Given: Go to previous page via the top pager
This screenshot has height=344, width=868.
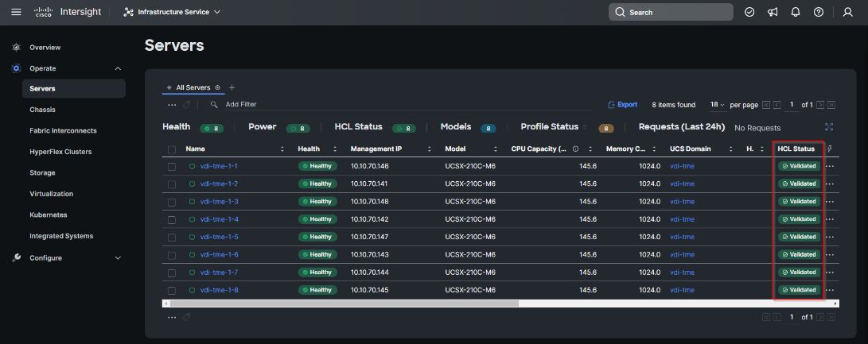Looking at the screenshot, I should point(777,105).
